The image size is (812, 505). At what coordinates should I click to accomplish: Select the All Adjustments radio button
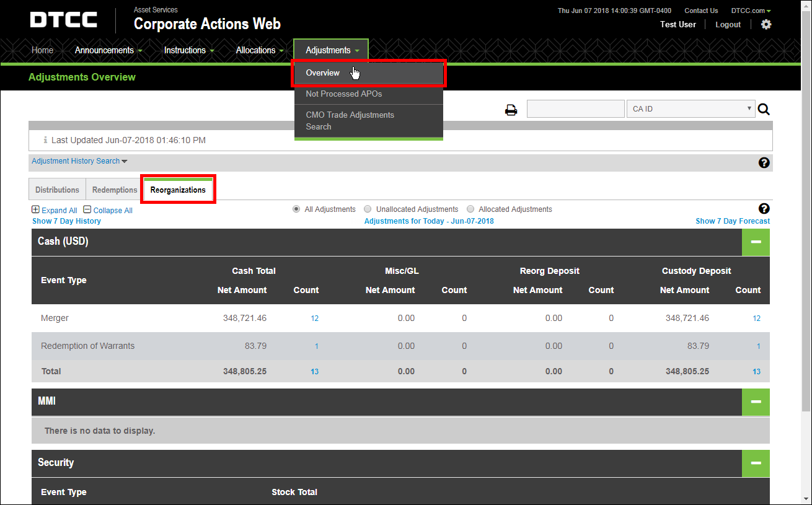[296, 209]
